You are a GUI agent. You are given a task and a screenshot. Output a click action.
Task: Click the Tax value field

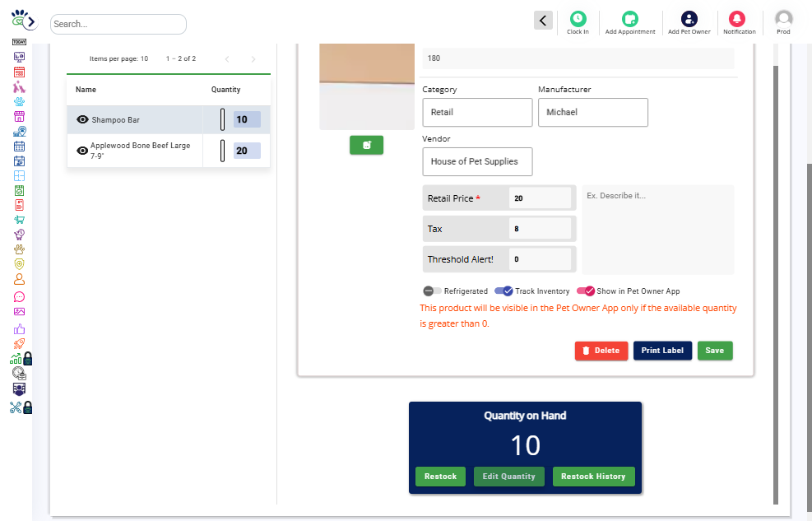(541, 228)
